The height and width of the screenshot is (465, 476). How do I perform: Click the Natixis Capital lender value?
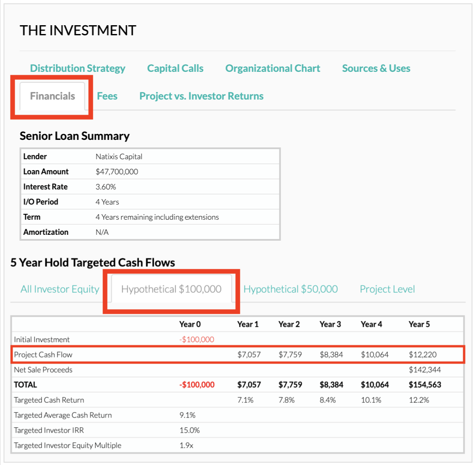[119, 157]
